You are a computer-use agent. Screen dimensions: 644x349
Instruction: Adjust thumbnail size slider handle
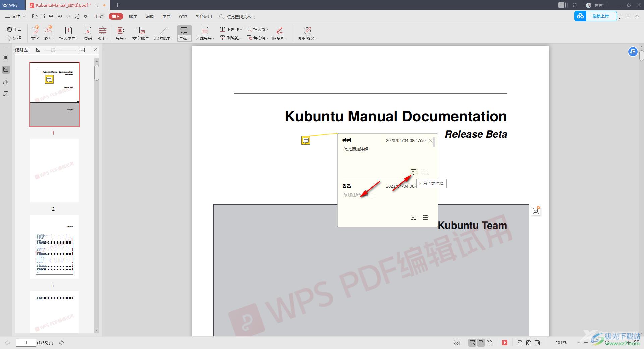[53, 50]
